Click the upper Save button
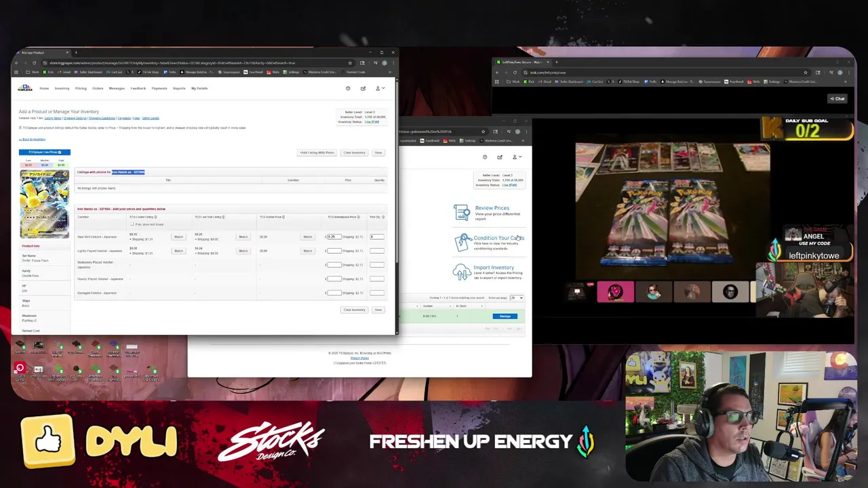The height and width of the screenshot is (488, 868). [378, 152]
